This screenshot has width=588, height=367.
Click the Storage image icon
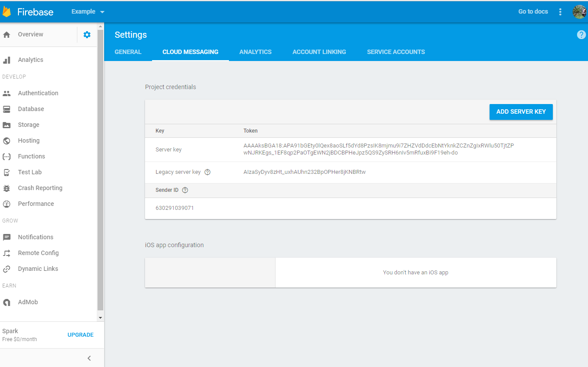[7, 125]
